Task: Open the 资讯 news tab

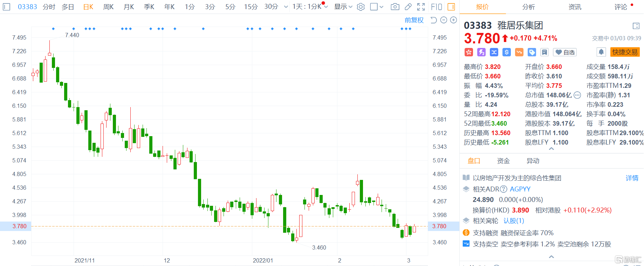Action: [575, 7]
